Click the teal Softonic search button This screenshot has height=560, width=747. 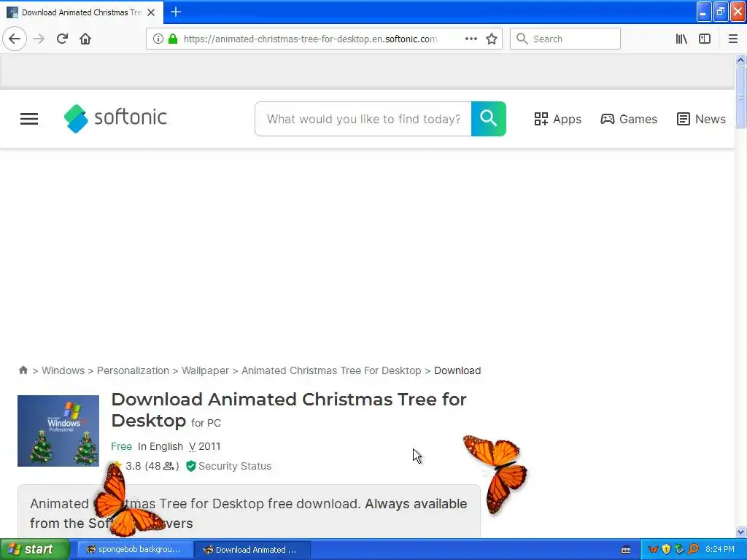pos(488,119)
